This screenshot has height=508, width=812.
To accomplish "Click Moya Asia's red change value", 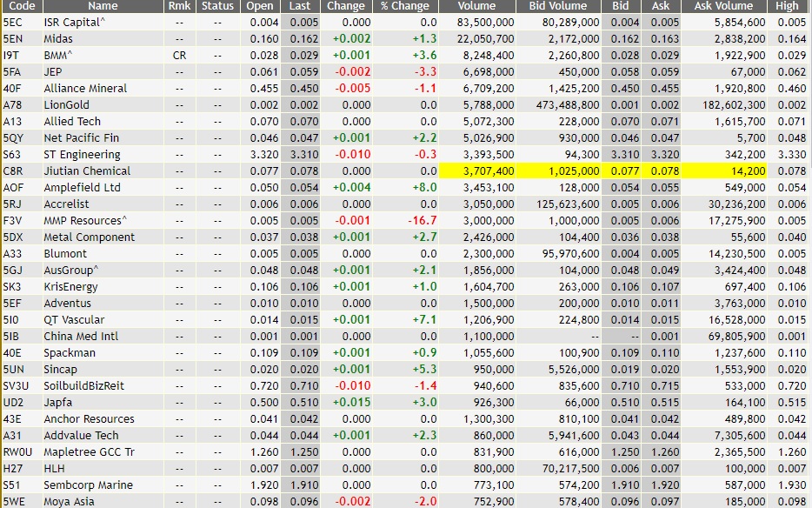I will click(352, 501).
